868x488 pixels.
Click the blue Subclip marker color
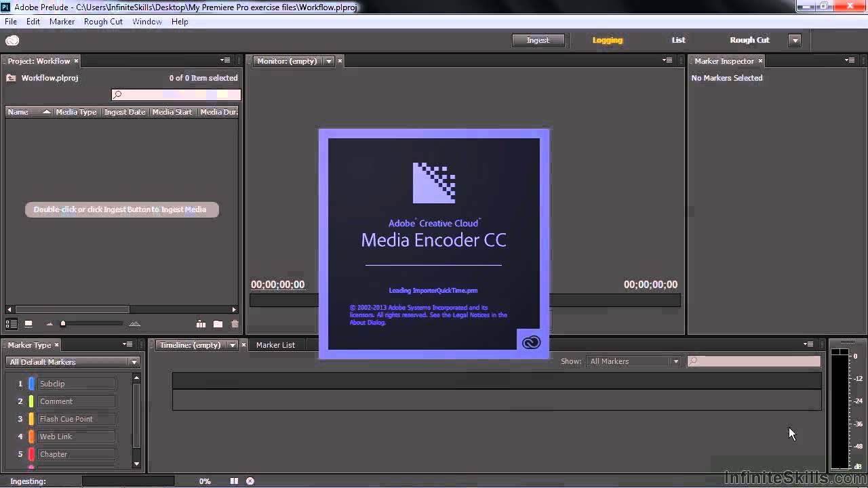pos(31,384)
